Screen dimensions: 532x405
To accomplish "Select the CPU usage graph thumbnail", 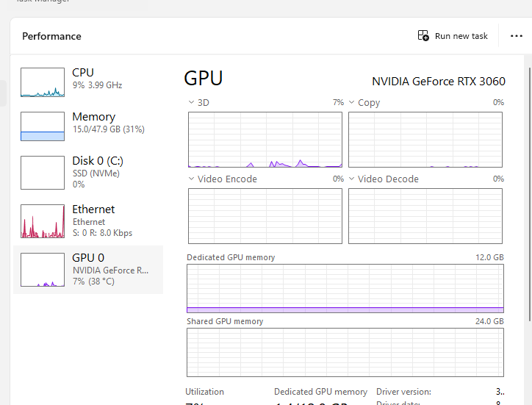I will pos(43,82).
